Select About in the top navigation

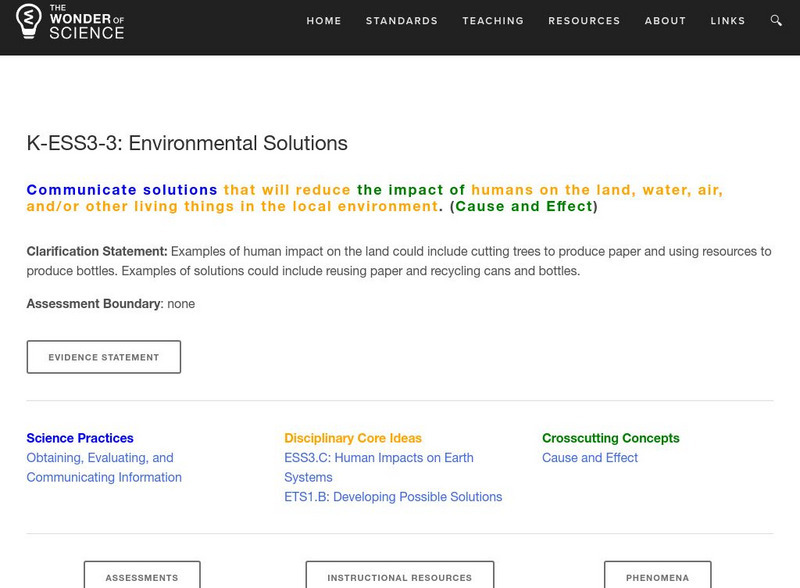pos(665,21)
